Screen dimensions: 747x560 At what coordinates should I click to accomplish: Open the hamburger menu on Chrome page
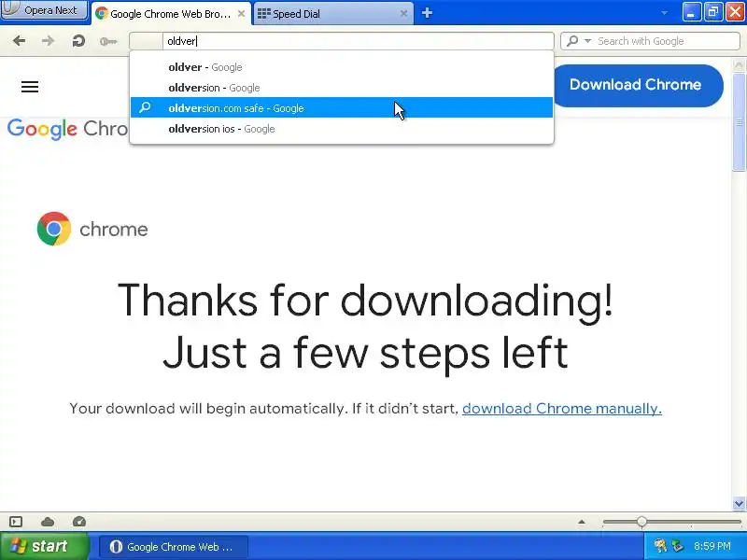click(x=30, y=87)
